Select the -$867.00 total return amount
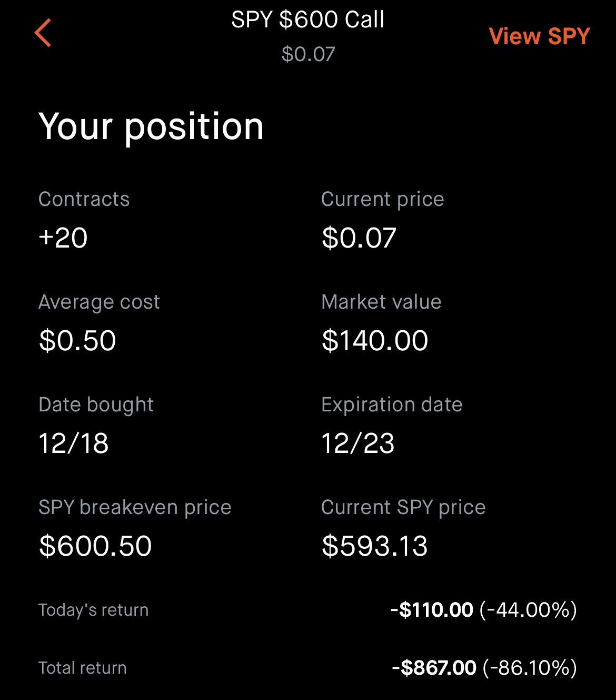Viewport: 616px width, 700px height. click(434, 668)
